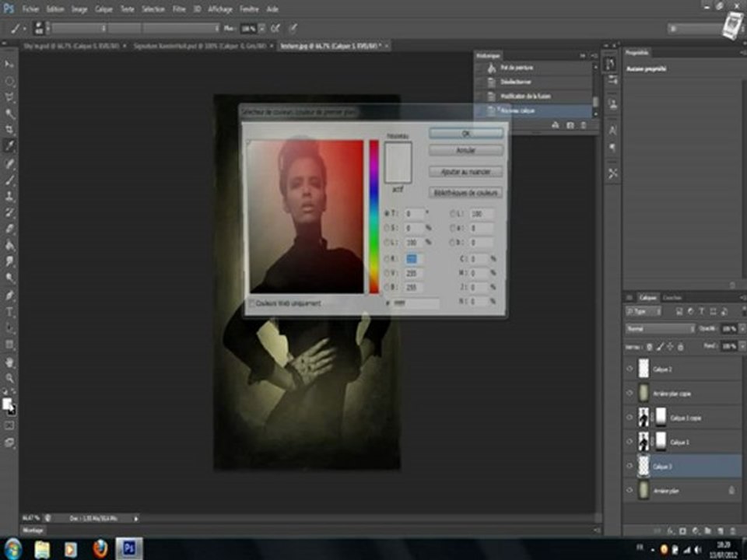This screenshot has width=747, height=560.
Task: Select the Brush tool
Action: (x=9, y=180)
